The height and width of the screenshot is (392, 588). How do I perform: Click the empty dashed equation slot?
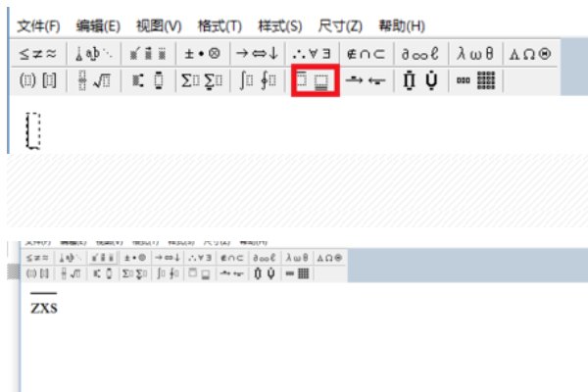(33, 130)
